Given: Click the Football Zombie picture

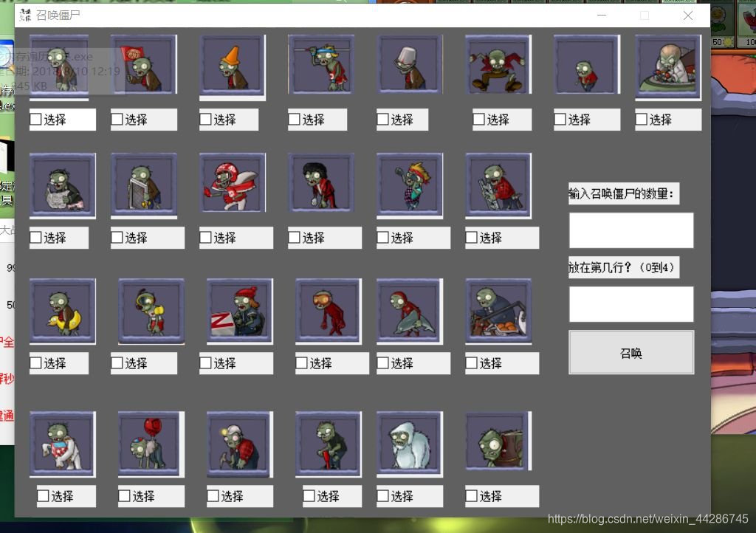Looking at the screenshot, I should click(x=233, y=182).
